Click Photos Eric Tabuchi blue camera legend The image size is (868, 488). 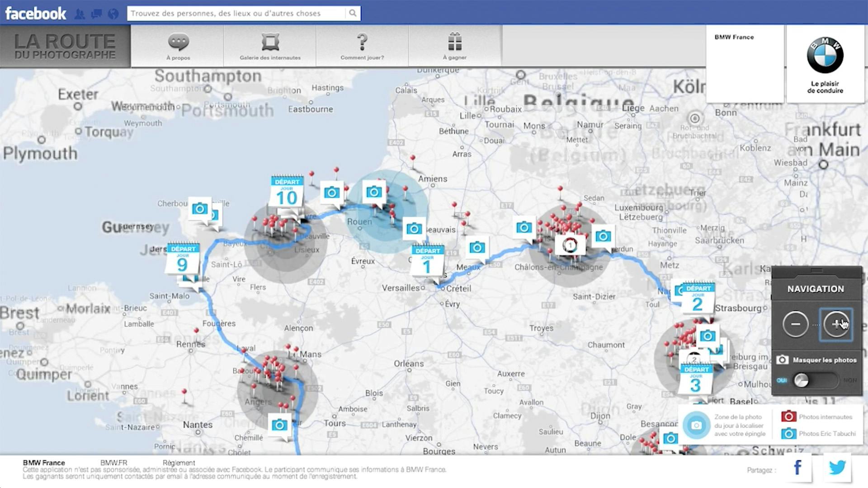pos(788,433)
